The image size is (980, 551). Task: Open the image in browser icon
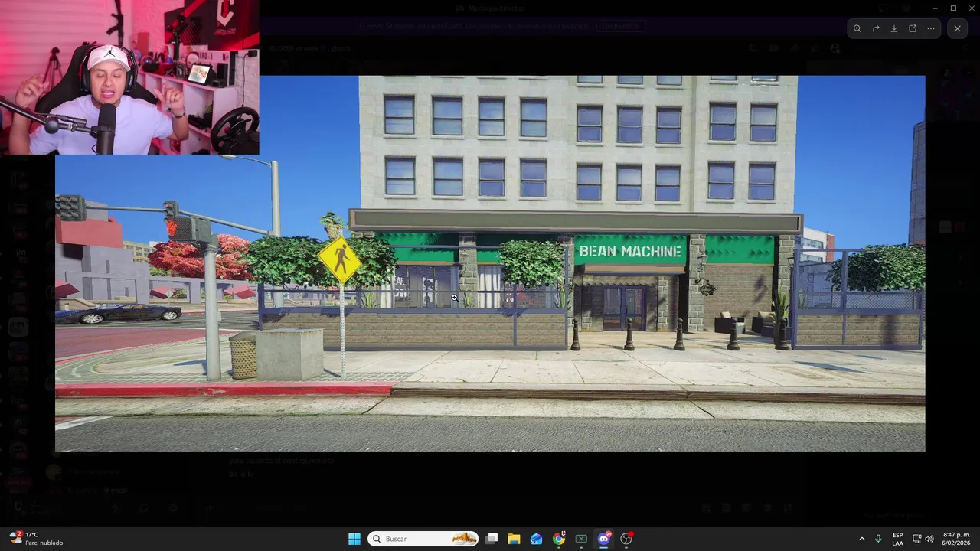[913, 28]
